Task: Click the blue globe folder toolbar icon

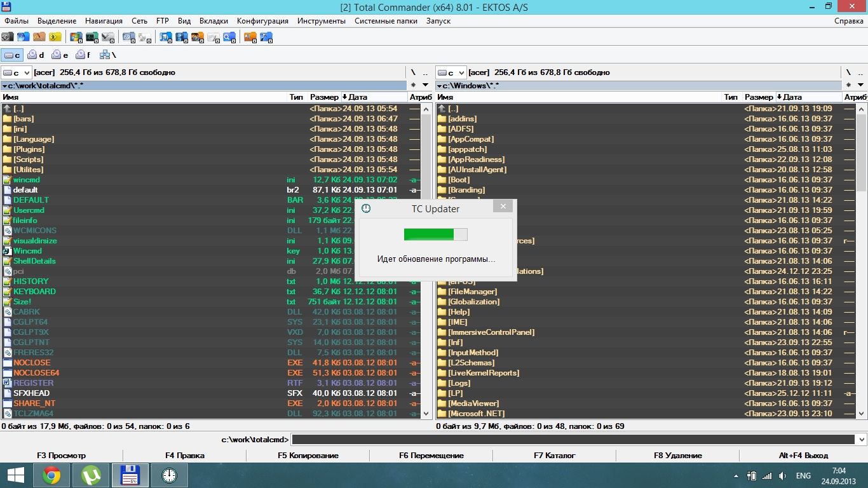Action: [24, 37]
